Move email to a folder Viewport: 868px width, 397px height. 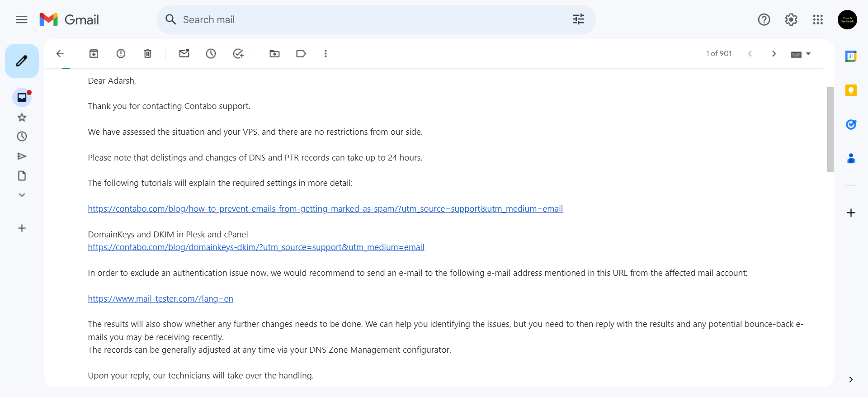coord(274,54)
